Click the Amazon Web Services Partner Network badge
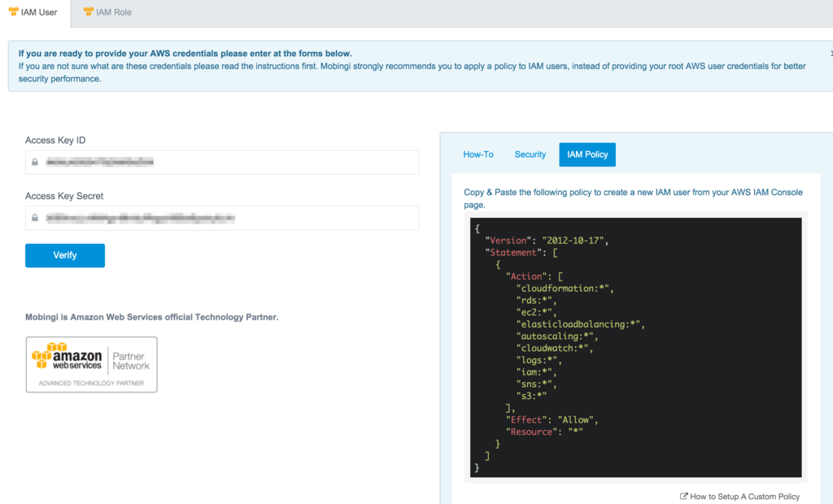 (x=91, y=364)
